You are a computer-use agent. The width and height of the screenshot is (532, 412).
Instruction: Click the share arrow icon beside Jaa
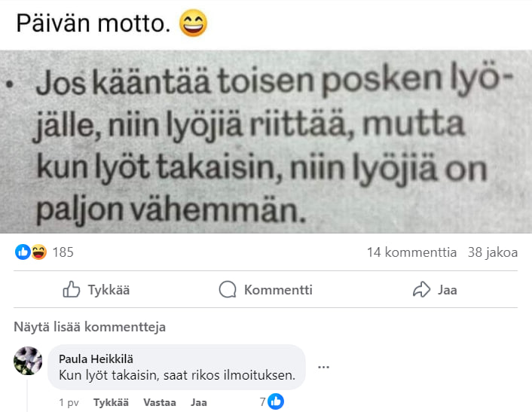point(421,289)
